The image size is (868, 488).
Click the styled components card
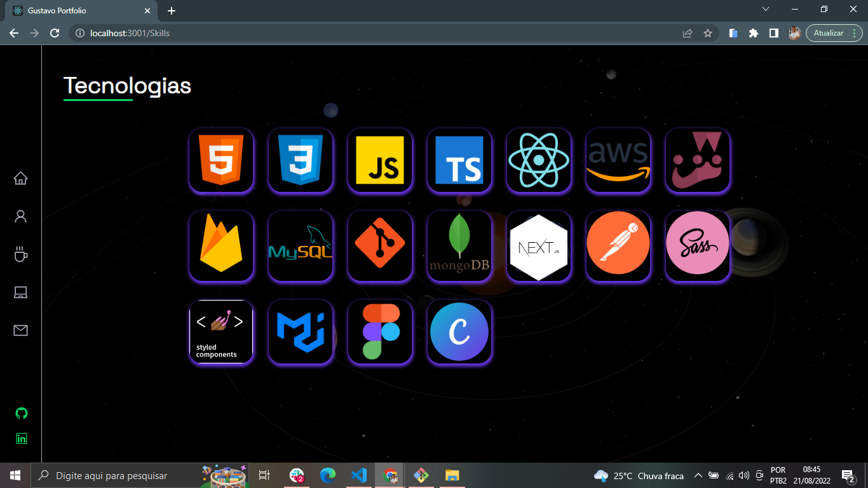(221, 332)
